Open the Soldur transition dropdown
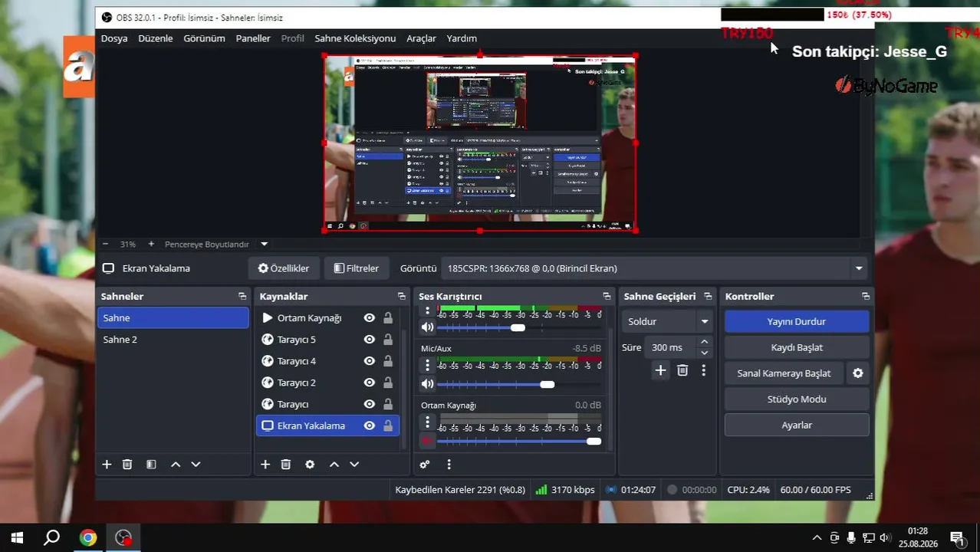The width and height of the screenshot is (980, 552). [668, 321]
